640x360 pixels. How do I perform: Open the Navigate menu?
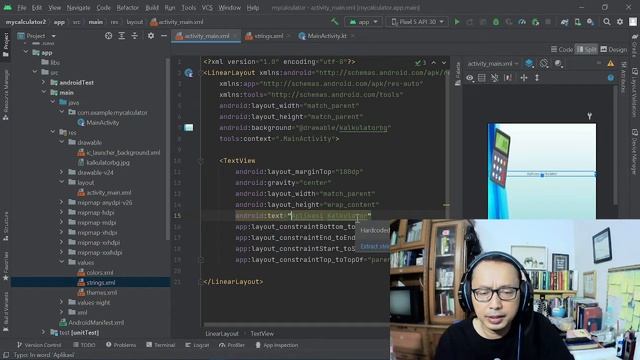click(78, 8)
